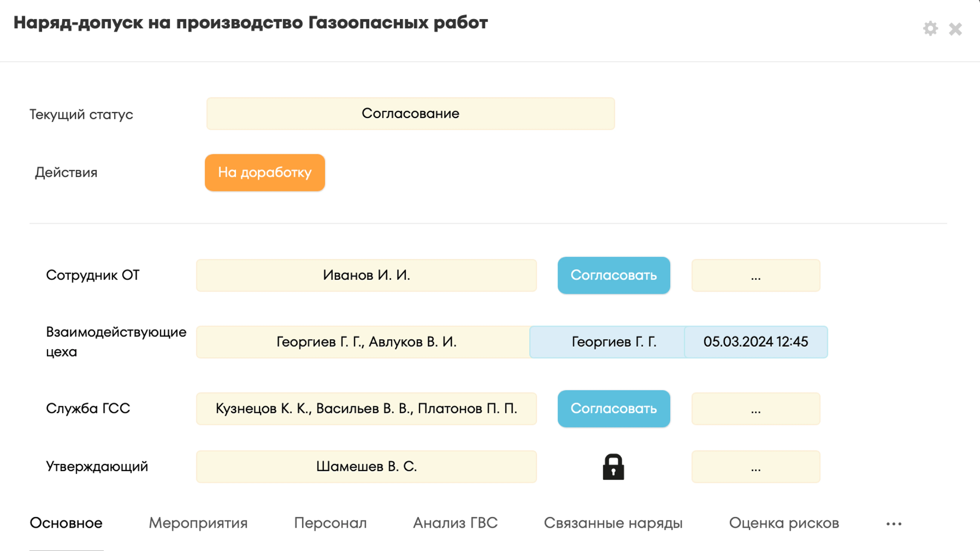This screenshot has width=980, height=551.
Task: Select the Персонал tab
Action: pos(330,523)
